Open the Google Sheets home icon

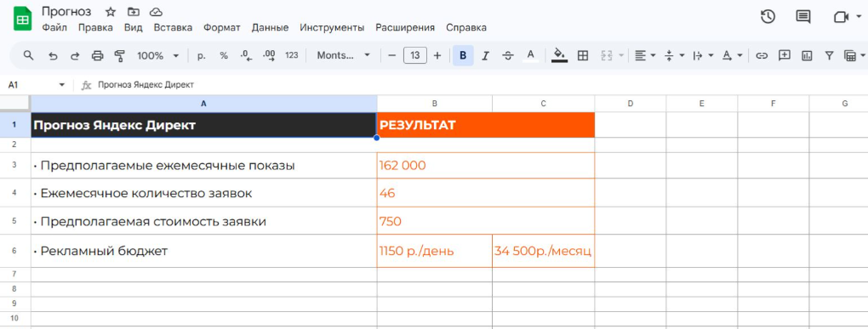pos(23,20)
